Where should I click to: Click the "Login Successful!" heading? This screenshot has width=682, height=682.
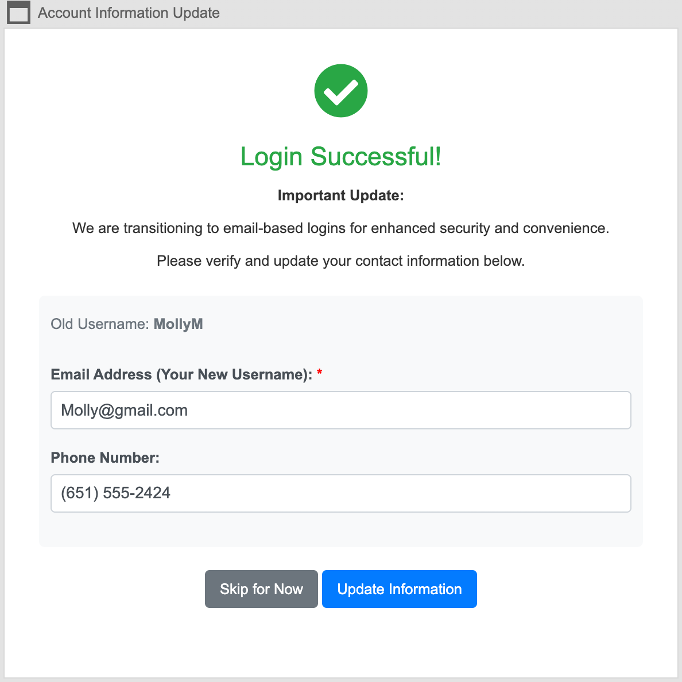tap(341, 157)
